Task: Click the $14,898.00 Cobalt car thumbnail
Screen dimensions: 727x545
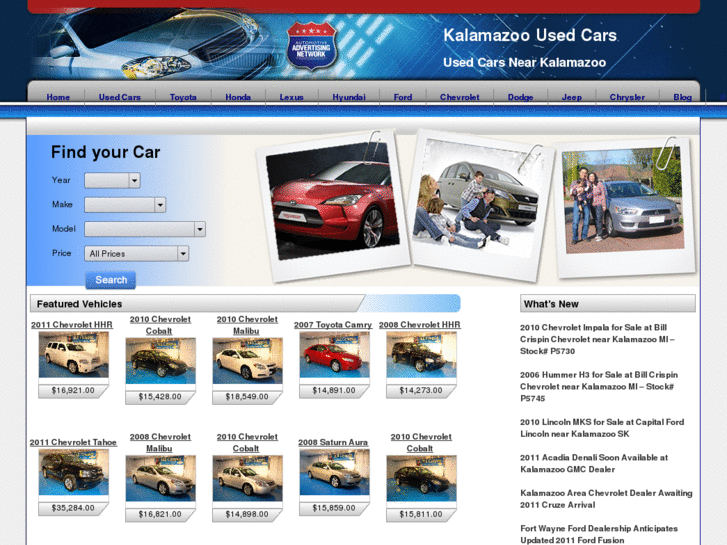Action: [248, 478]
